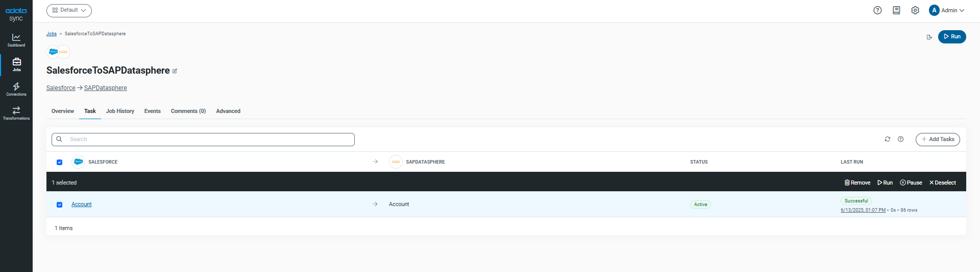980x272 pixels.
Task: Refresh the task list
Action: click(888, 139)
